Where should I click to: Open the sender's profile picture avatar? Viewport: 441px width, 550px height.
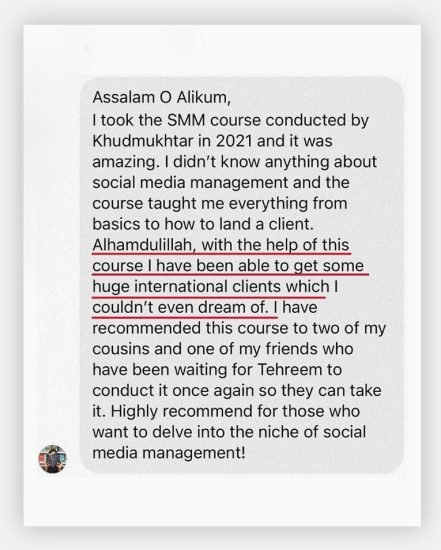[52, 459]
